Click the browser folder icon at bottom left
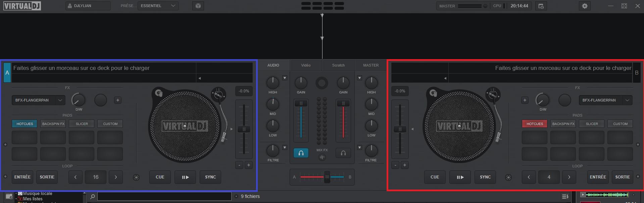 click(9, 197)
